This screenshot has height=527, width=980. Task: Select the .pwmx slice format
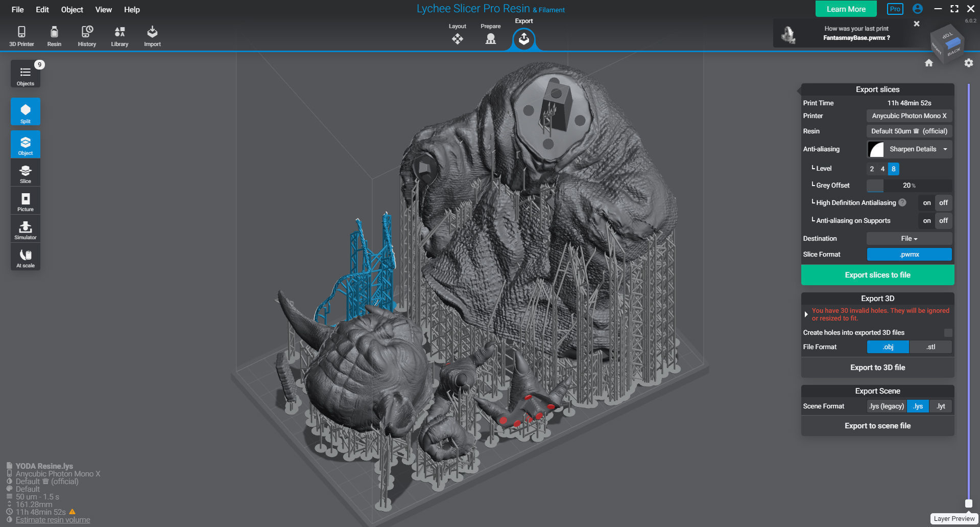[909, 255]
